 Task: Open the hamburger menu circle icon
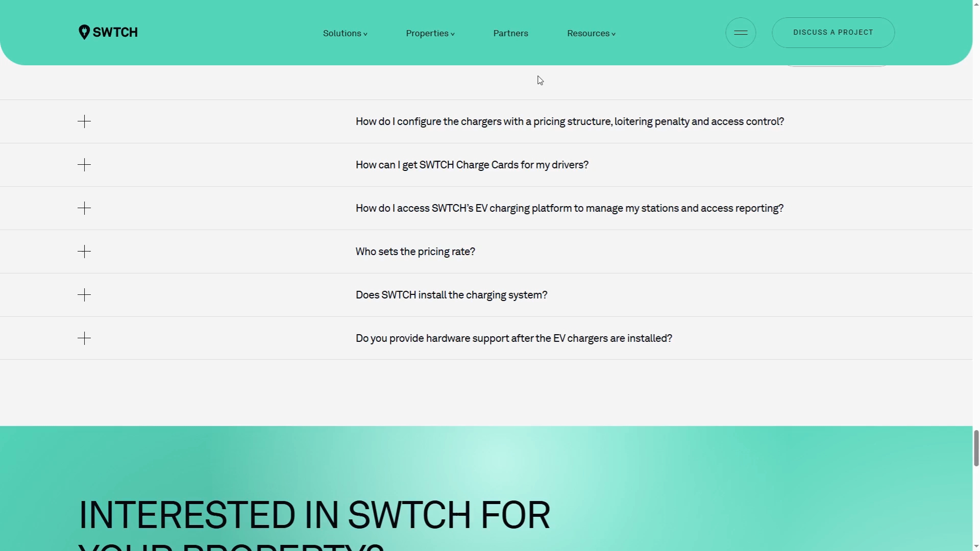[741, 33]
